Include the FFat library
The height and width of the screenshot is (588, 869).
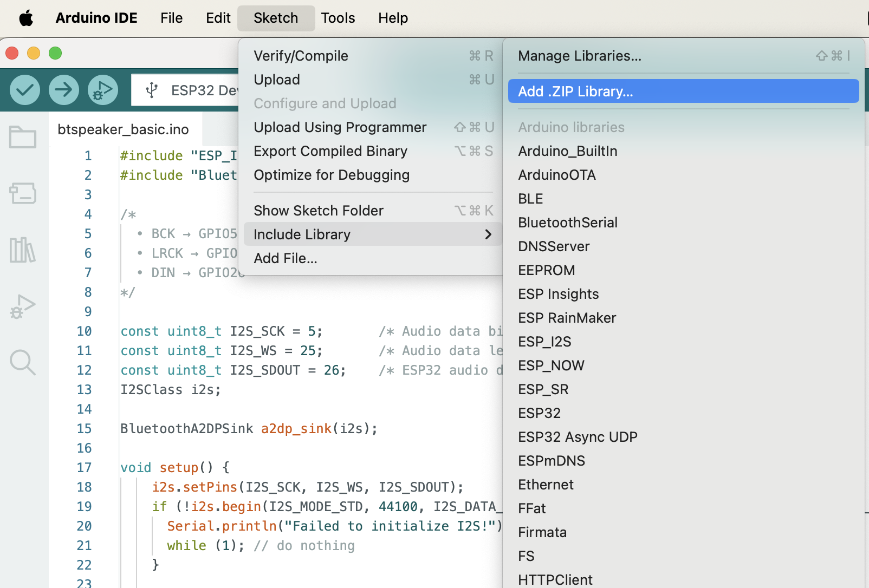[684, 508]
